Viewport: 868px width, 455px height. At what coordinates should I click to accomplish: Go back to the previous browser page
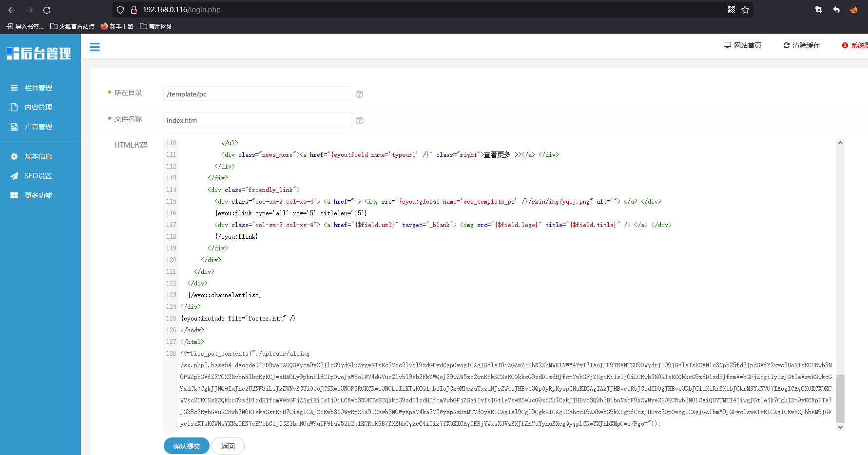[x=12, y=10]
